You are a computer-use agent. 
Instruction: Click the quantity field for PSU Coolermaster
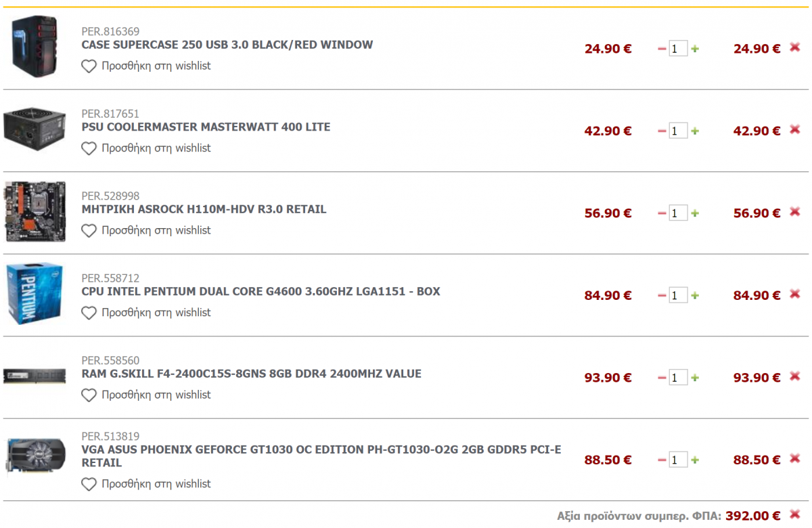point(678,131)
